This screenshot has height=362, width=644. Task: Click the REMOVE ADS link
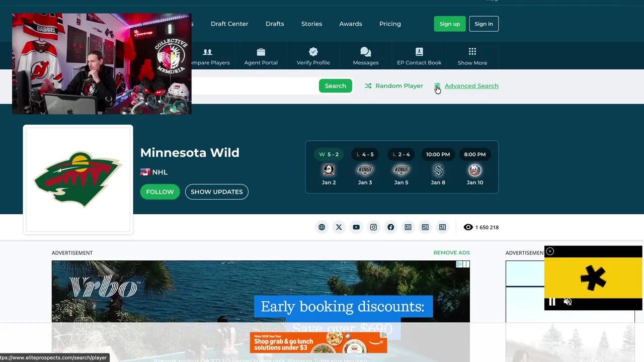pos(451,252)
